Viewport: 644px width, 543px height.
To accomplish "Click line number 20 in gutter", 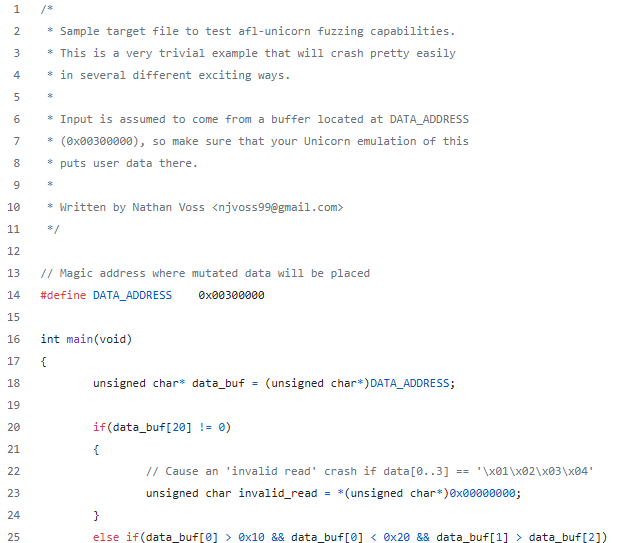I will point(14,427).
